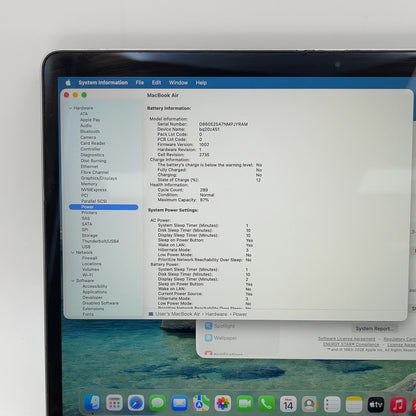Screen dimensions: 416x416
Task: Open the Launchpad icon in dock
Action: coord(114,403)
